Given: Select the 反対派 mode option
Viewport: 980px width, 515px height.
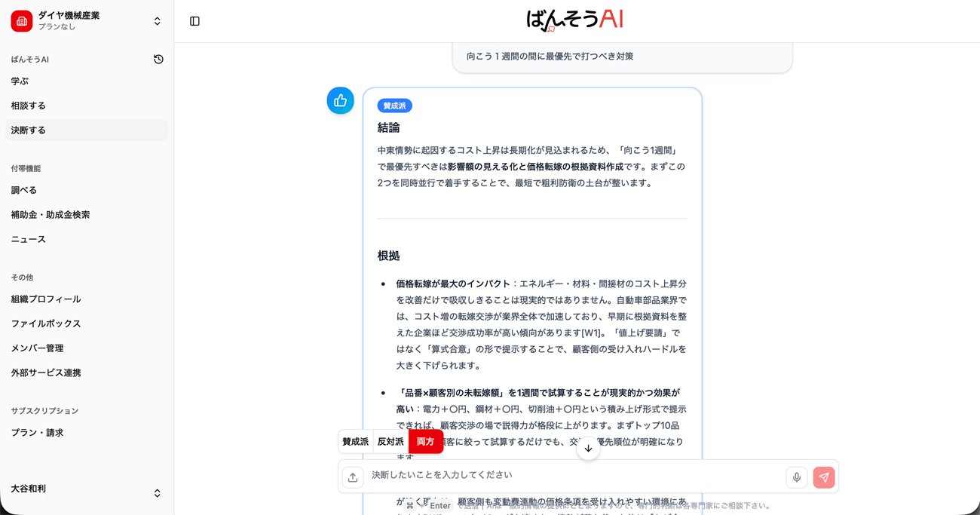Looking at the screenshot, I should pyautogui.click(x=390, y=442).
